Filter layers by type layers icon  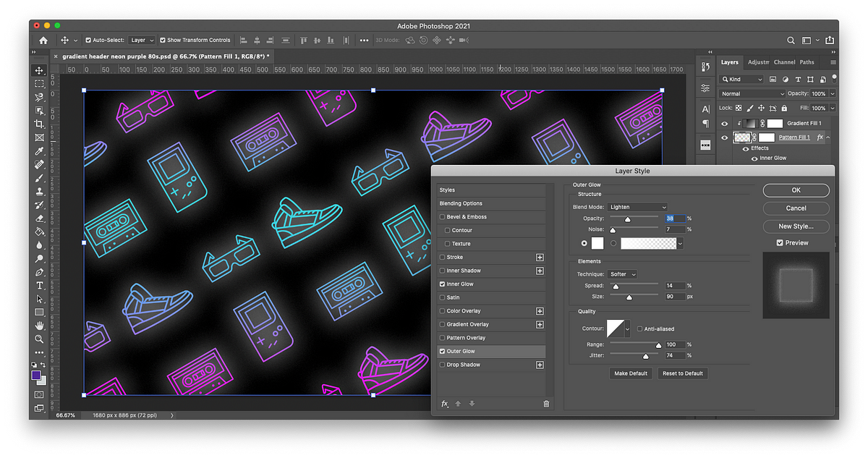[798, 79]
